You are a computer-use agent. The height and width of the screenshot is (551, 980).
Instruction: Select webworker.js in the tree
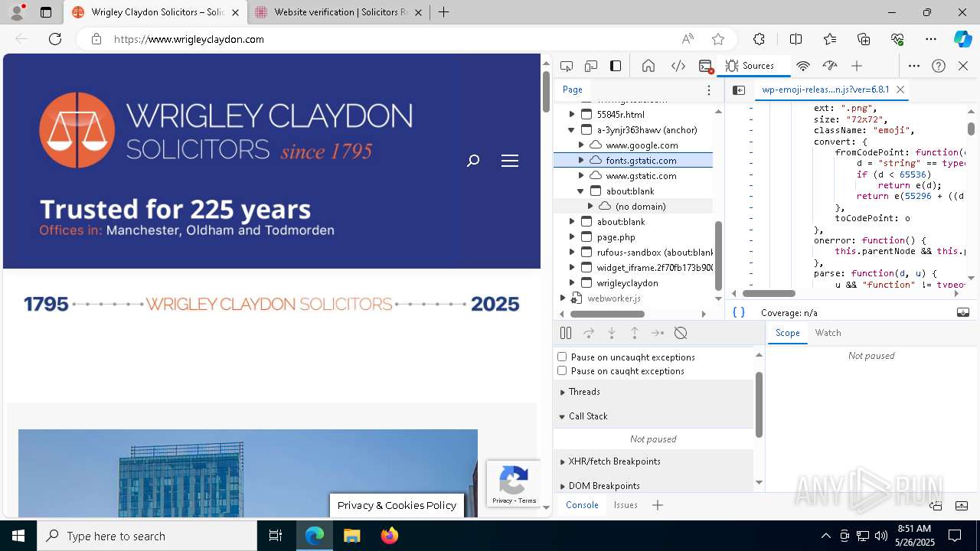(x=633, y=298)
